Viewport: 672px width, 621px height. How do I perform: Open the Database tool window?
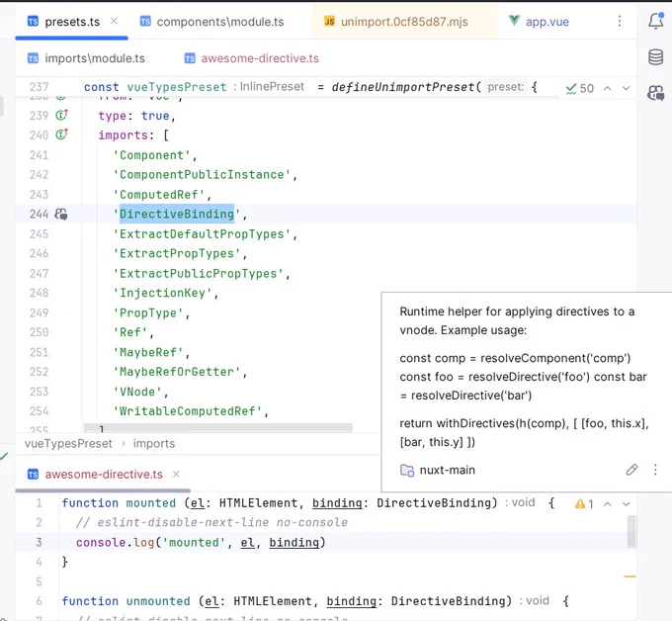coord(656,56)
